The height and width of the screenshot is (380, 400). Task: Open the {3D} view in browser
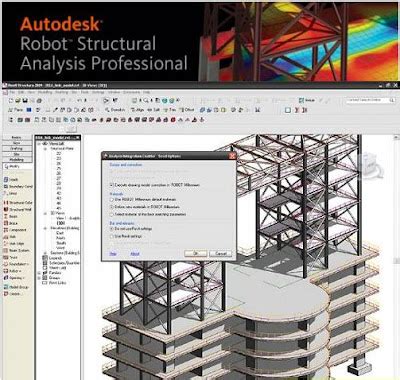tap(61, 223)
